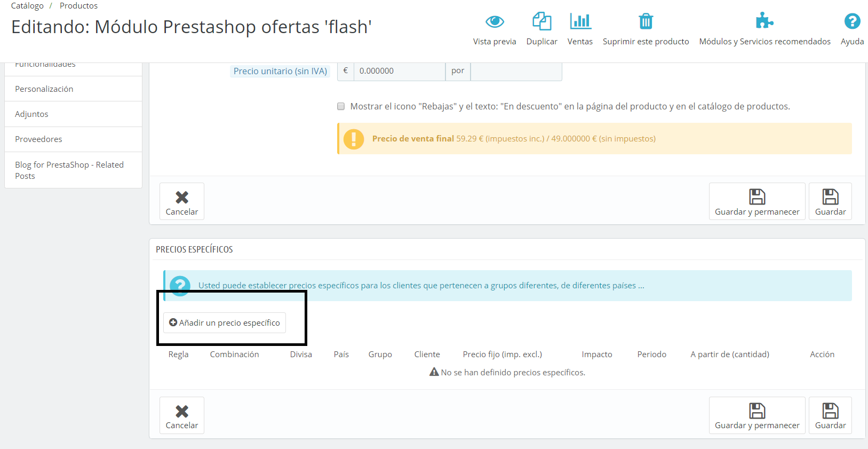Open Blog for PrestaShop - Related Posts tab
This screenshot has height=449, width=868.
tap(74, 170)
